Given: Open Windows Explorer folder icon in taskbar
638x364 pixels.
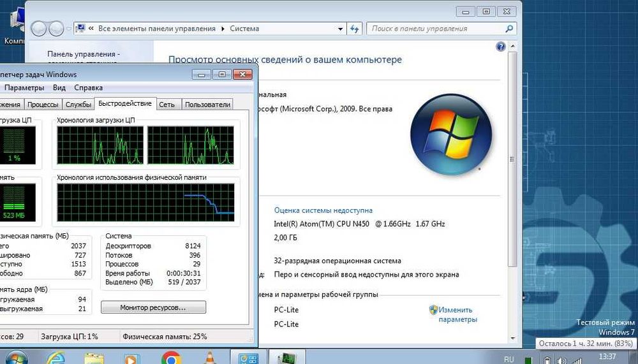Looking at the screenshot, I should coord(94,360).
